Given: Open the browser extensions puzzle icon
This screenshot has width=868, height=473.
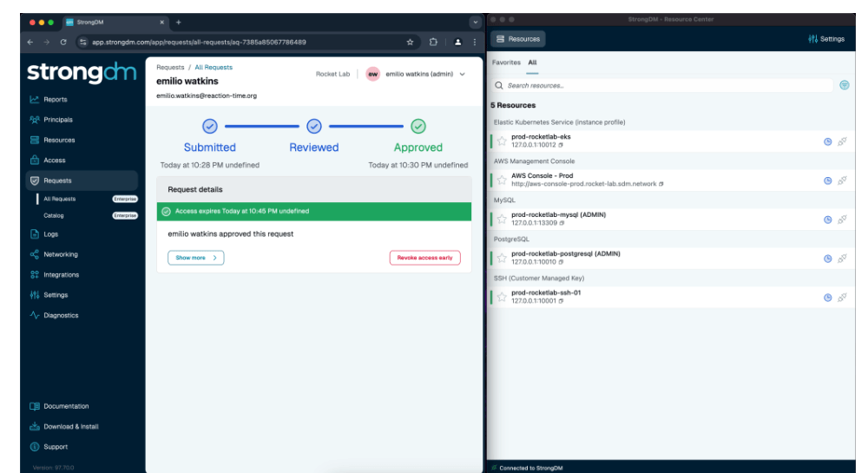Looking at the screenshot, I should (432, 42).
